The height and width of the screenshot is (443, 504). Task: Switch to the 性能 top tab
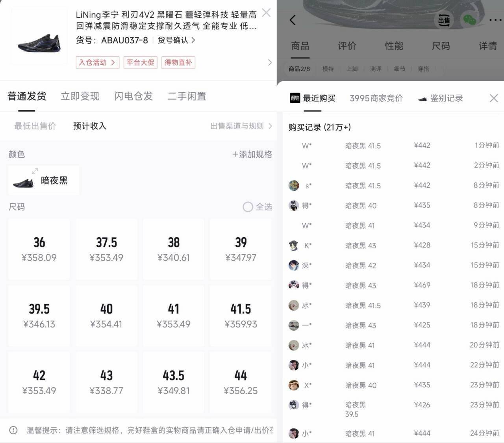coord(394,46)
